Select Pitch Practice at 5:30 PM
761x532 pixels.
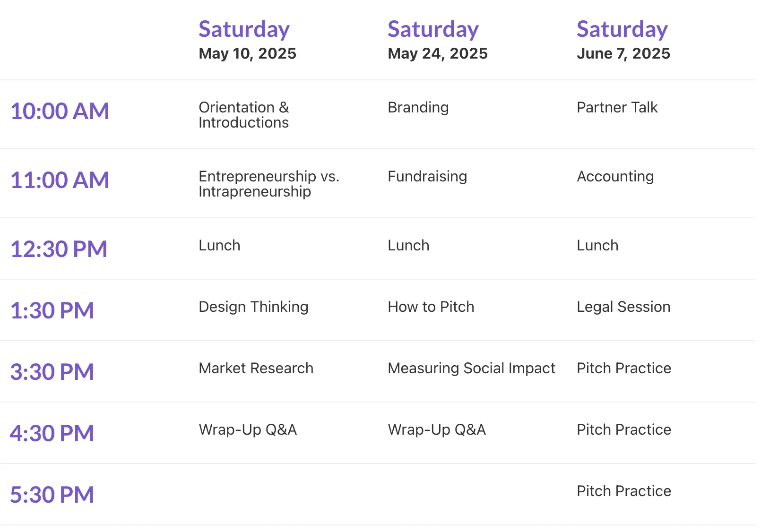coord(623,491)
